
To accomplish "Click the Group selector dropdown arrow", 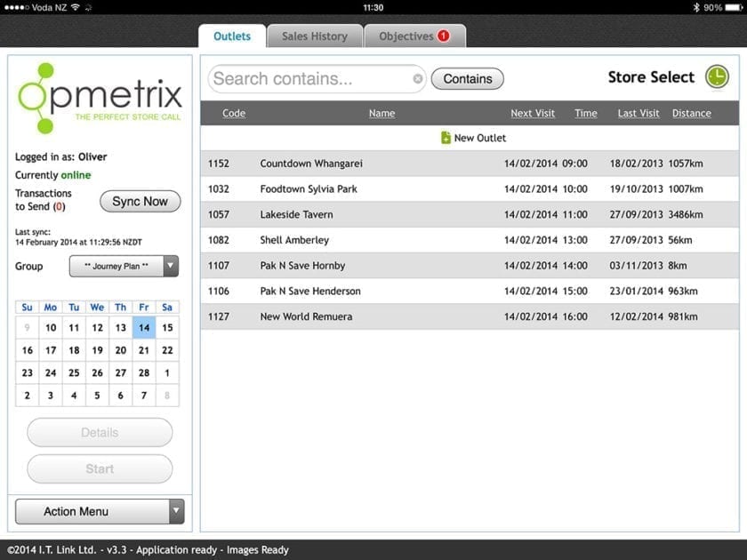I will [x=172, y=266].
